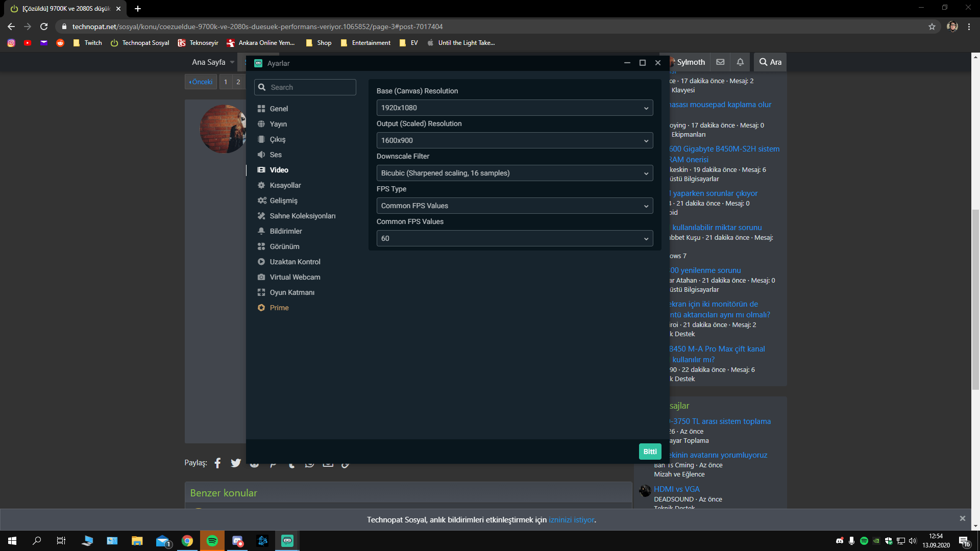Viewport: 980px width, 551px height.
Task: Open Spotify from the Windows taskbar
Action: click(x=212, y=541)
